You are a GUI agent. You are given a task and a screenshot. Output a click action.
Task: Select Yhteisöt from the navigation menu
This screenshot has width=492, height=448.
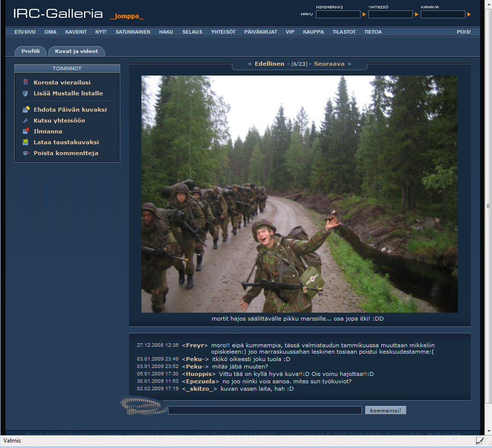point(223,32)
